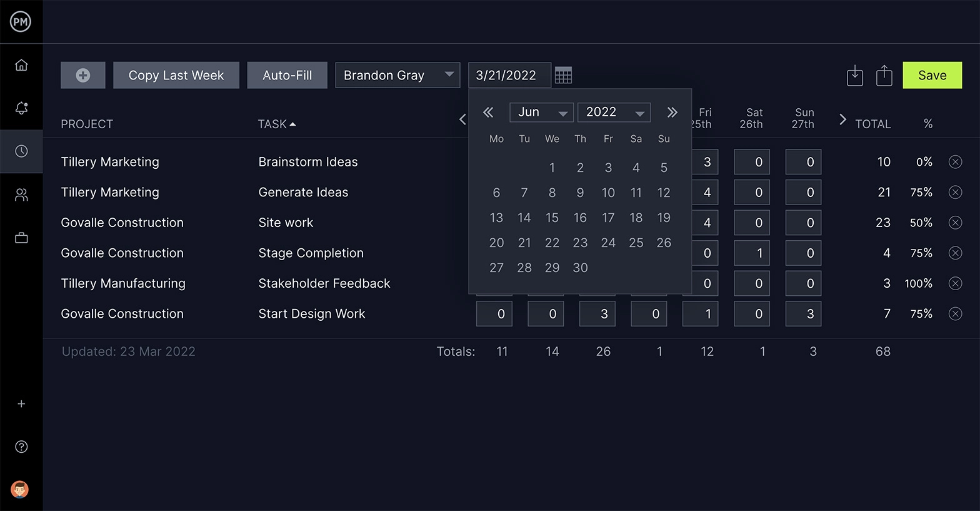The image size is (980, 511).
Task: Click the calendar grid icon beside date
Action: tap(563, 76)
